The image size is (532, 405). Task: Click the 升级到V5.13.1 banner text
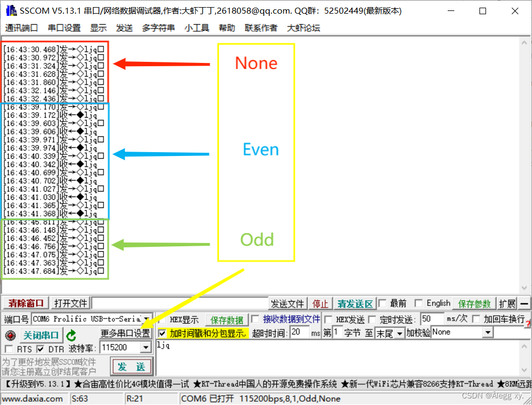pyautogui.click(x=37, y=384)
